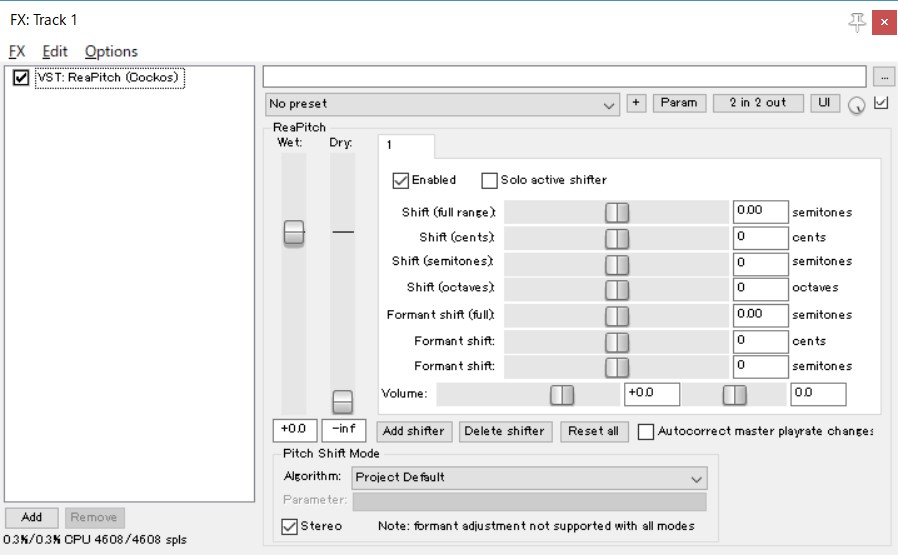Click Formant shift (full) slider handle
The width and height of the screenshot is (898, 555).
(617, 316)
